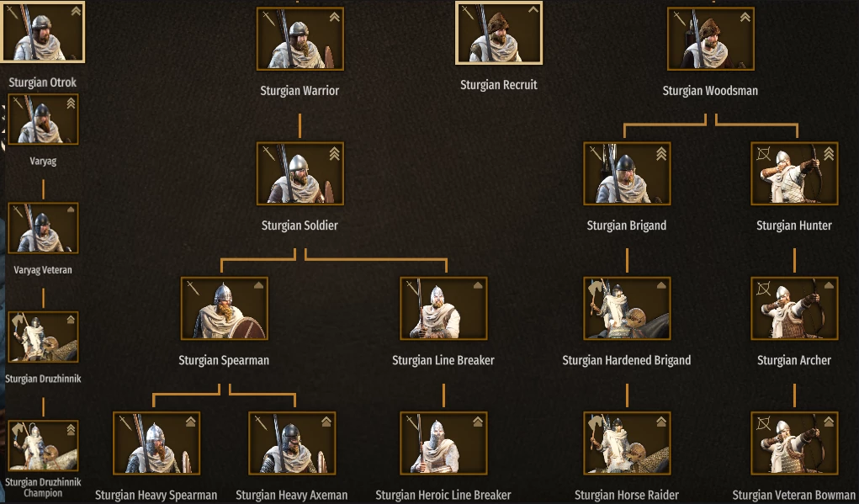Click the axe icon on Sturgian Hardened Brigand
Screen dimensions: 859x504
tap(596, 288)
